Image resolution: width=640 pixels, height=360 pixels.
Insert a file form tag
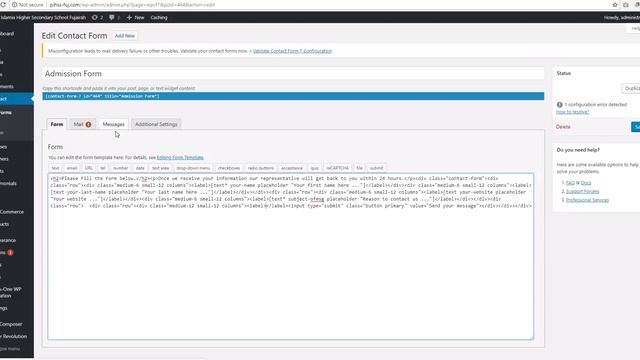click(359, 168)
